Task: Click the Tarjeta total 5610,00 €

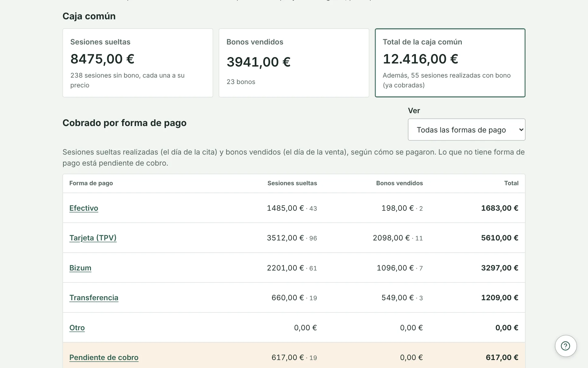Action: (x=499, y=238)
